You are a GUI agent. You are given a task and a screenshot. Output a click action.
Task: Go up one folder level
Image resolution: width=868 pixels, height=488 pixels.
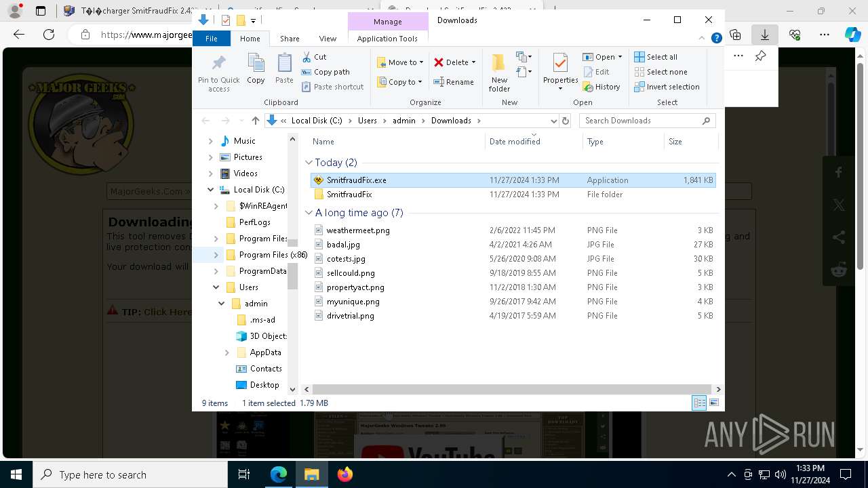tap(255, 121)
